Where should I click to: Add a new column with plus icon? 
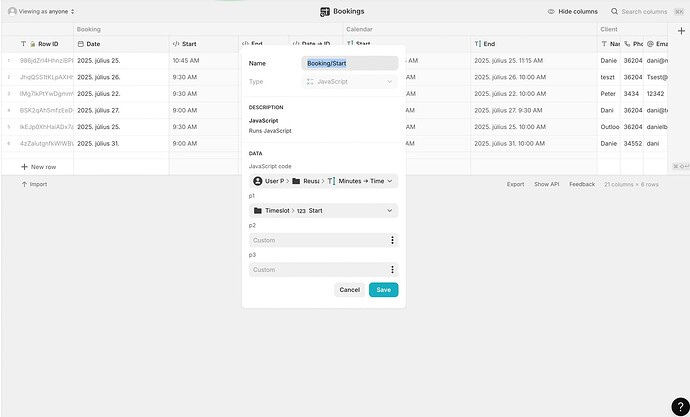coord(681,31)
